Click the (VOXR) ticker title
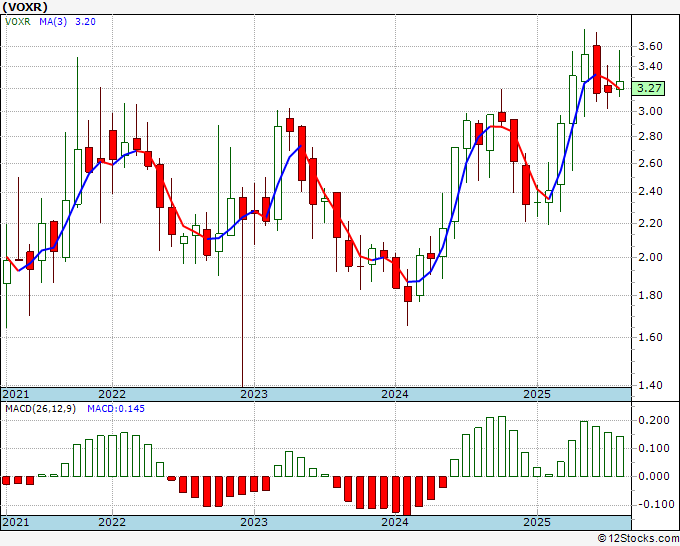The image size is (680, 546). click(25, 7)
